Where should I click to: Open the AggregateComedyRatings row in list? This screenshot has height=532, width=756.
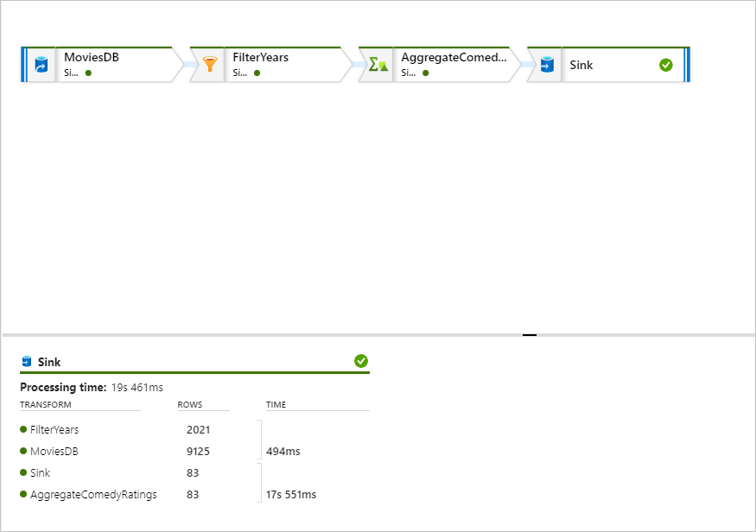93,495
